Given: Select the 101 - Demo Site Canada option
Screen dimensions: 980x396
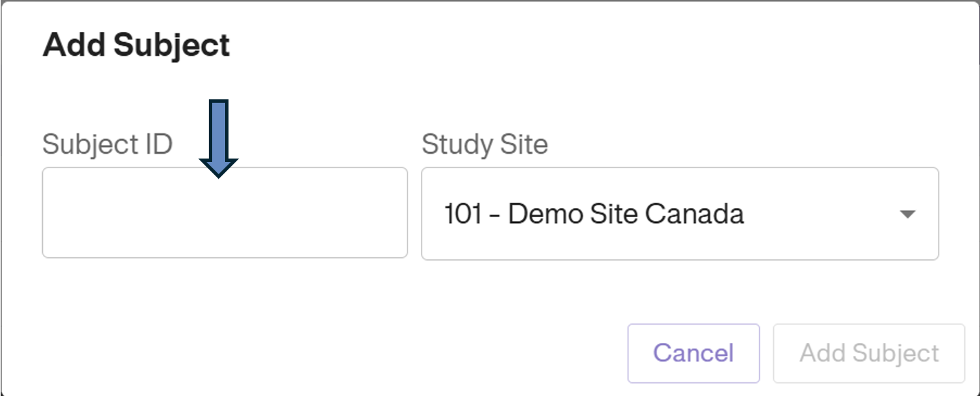Looking at the screenshot, I should 595,213.
